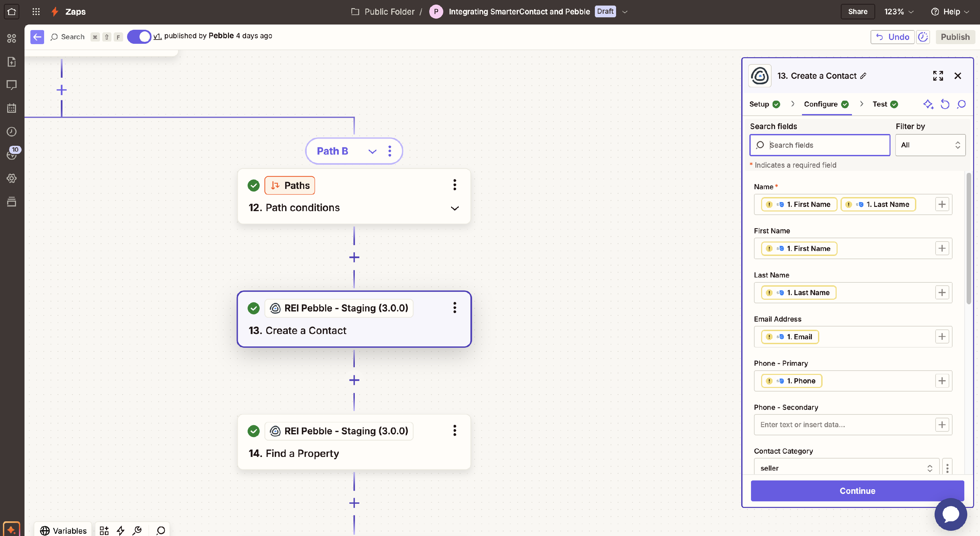
Task: Click the Undo button
Action: coord(892,37)
